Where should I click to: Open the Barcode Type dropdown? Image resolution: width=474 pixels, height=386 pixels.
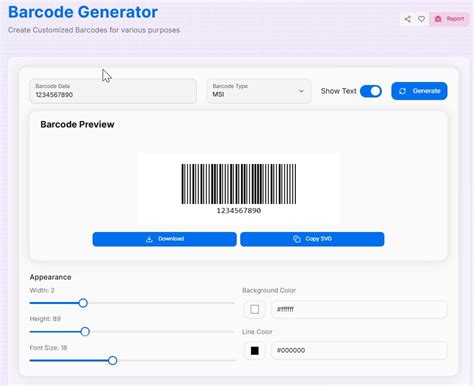pyautogui.click(x=259, y=91)
